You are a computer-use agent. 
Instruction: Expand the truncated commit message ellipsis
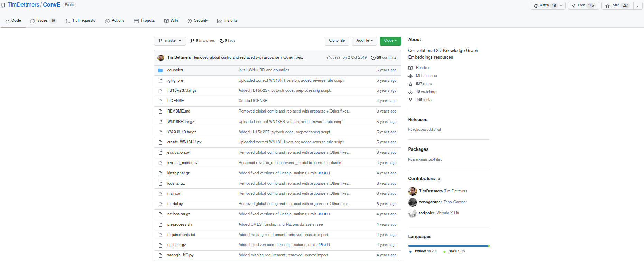click(304, 58)
